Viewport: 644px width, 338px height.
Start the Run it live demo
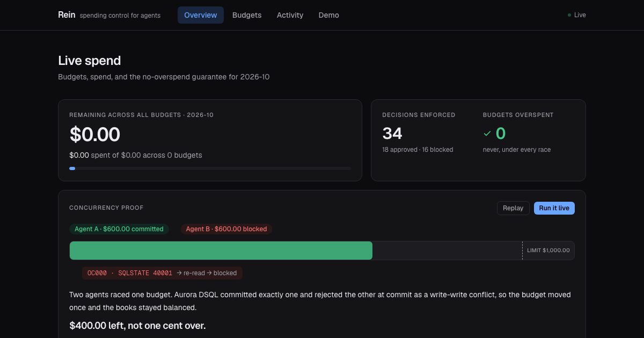click(554, 208)
